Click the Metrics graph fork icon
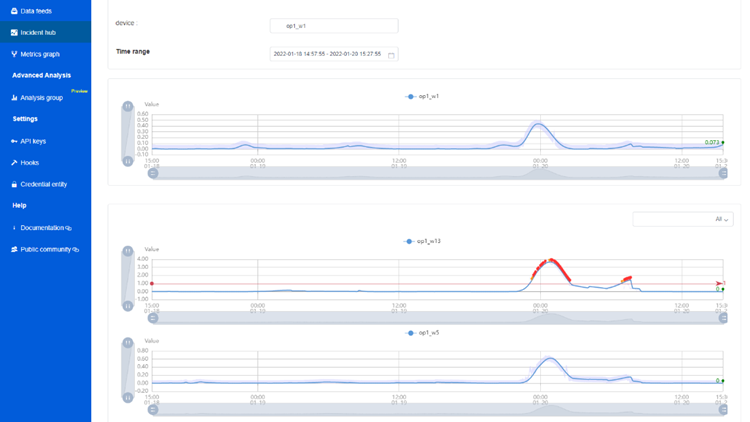750x422 pixels. (x=14, y=54)
